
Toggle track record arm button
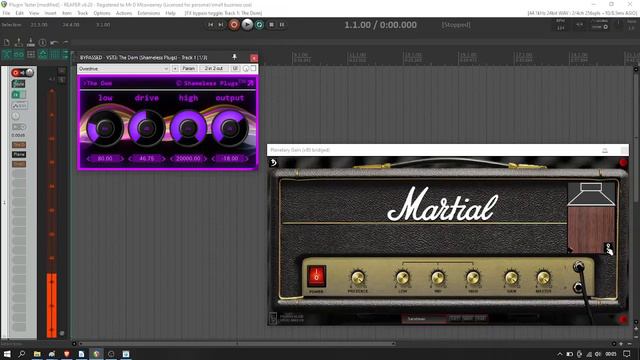[16, 73]
